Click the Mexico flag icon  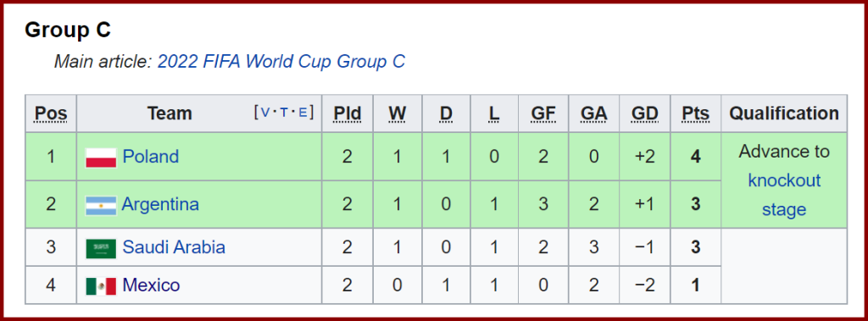click(101, 286)
